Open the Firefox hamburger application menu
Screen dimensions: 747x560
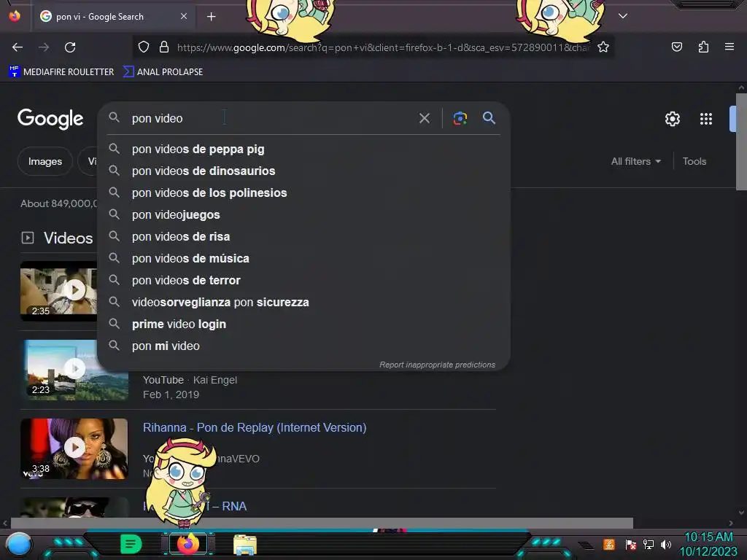coord(729,47)
